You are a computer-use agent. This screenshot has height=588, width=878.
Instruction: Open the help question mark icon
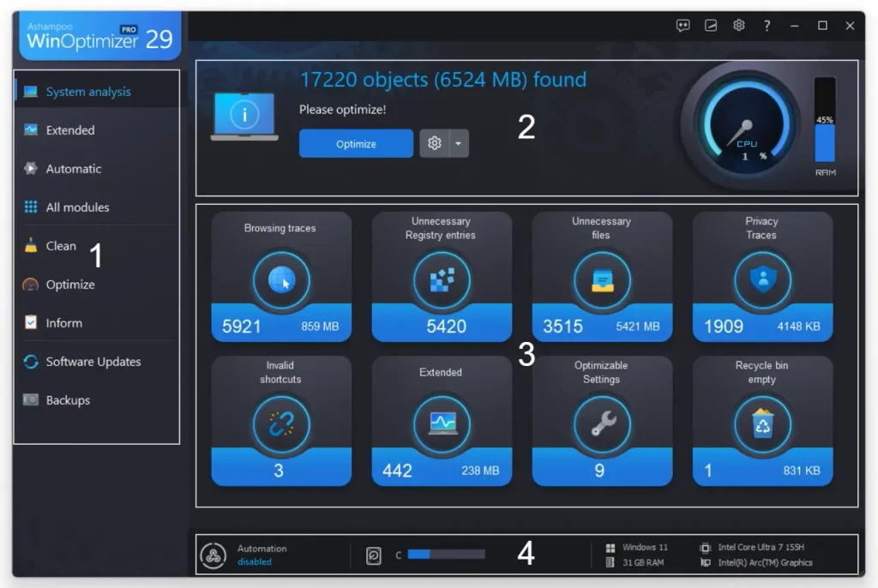[767, 26]
